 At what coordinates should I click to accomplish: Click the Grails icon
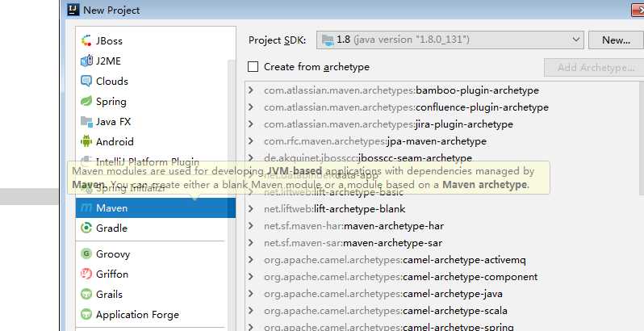click(86, 294)
